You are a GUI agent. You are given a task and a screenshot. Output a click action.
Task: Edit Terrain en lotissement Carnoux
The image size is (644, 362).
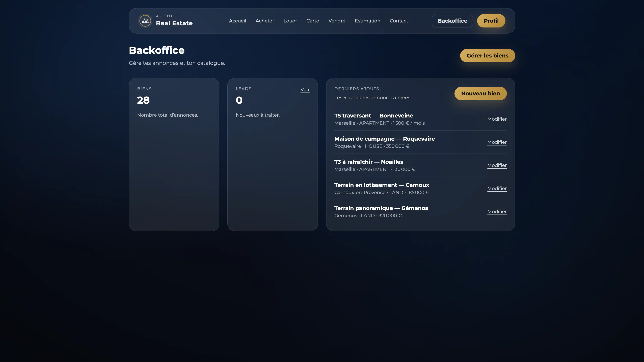tap(497, 188)
